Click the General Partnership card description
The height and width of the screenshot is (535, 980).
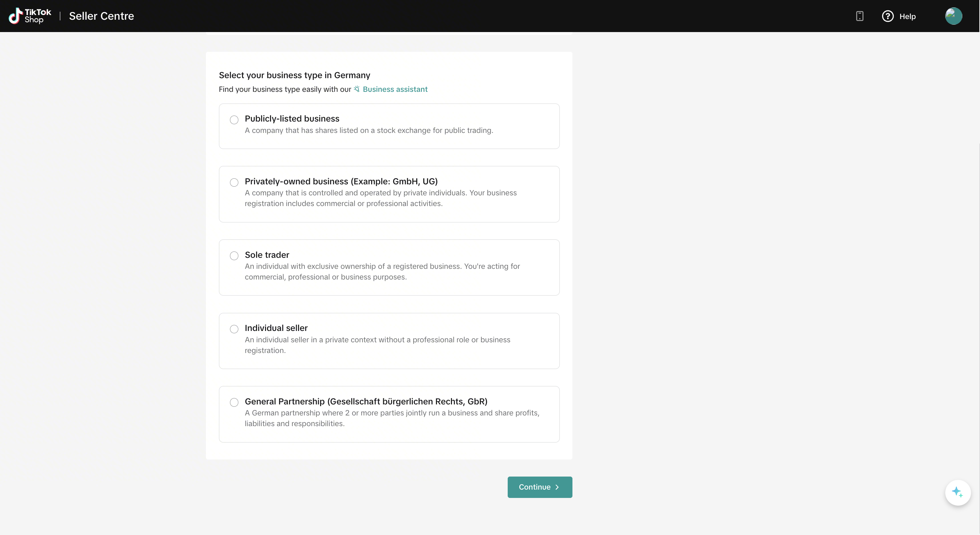click(392, 418)
